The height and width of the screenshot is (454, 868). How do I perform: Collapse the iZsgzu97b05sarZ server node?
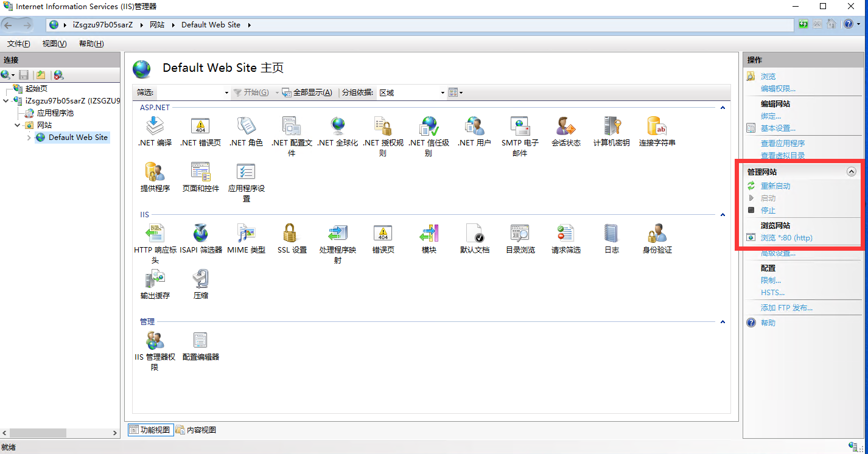coord(6,101)
